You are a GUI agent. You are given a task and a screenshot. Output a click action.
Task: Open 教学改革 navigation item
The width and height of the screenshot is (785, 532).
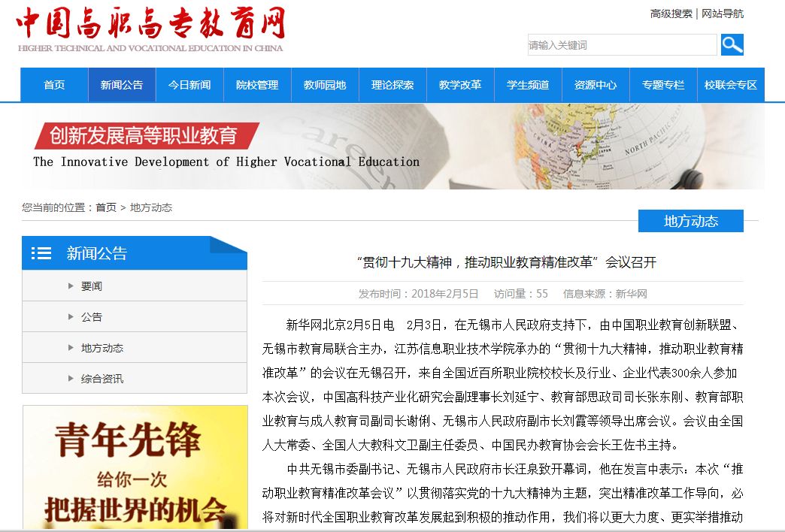[x=460, y=85]
